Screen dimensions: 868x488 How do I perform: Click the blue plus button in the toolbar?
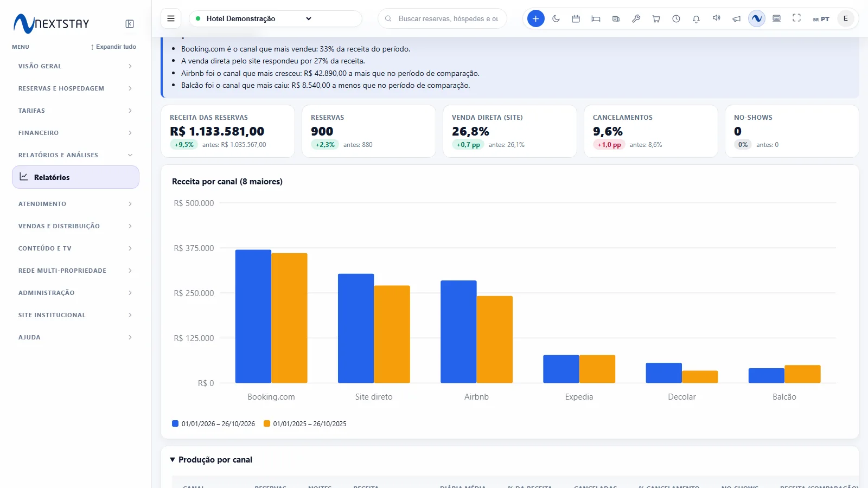(x=535, y=18)
